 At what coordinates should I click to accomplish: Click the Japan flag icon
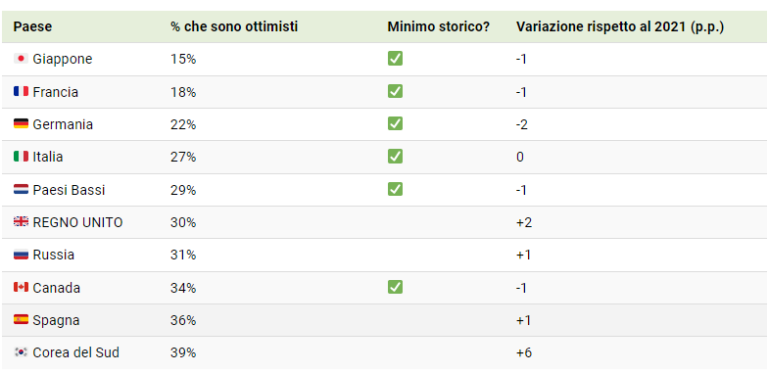coord(21,59)
